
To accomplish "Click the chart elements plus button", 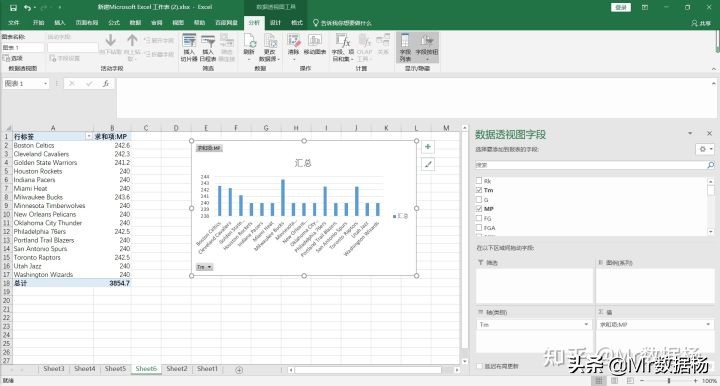I will coord(428,147).
